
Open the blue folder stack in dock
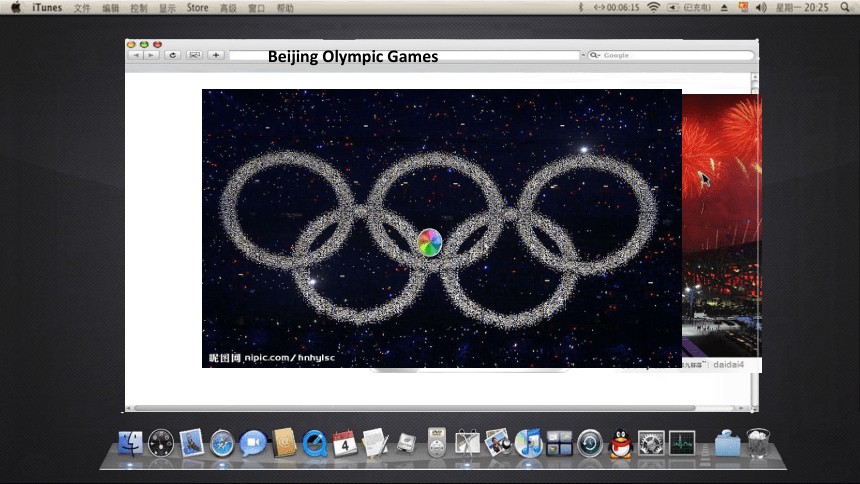tap(727, 443)
